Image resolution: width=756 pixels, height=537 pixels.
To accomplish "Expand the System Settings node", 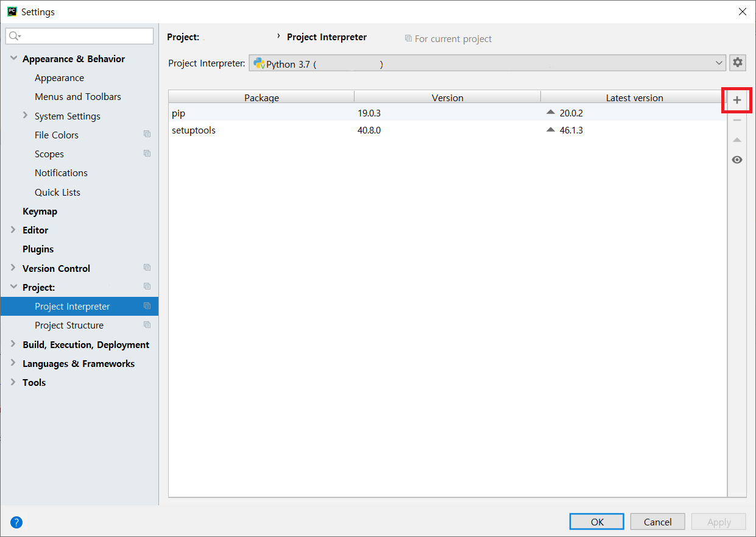I will 25,115.
